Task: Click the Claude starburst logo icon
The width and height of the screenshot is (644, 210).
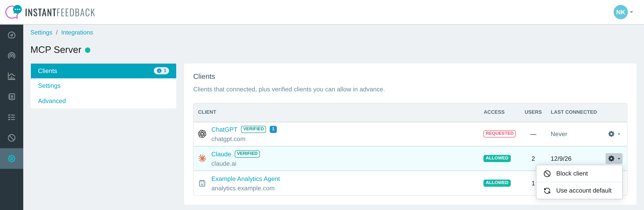Action: point(202,159)
